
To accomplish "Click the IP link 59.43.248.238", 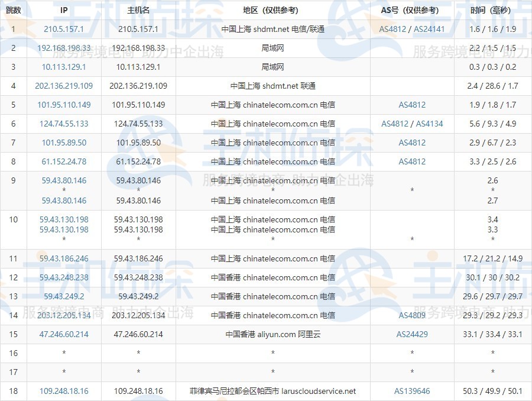I will [64, 278].
